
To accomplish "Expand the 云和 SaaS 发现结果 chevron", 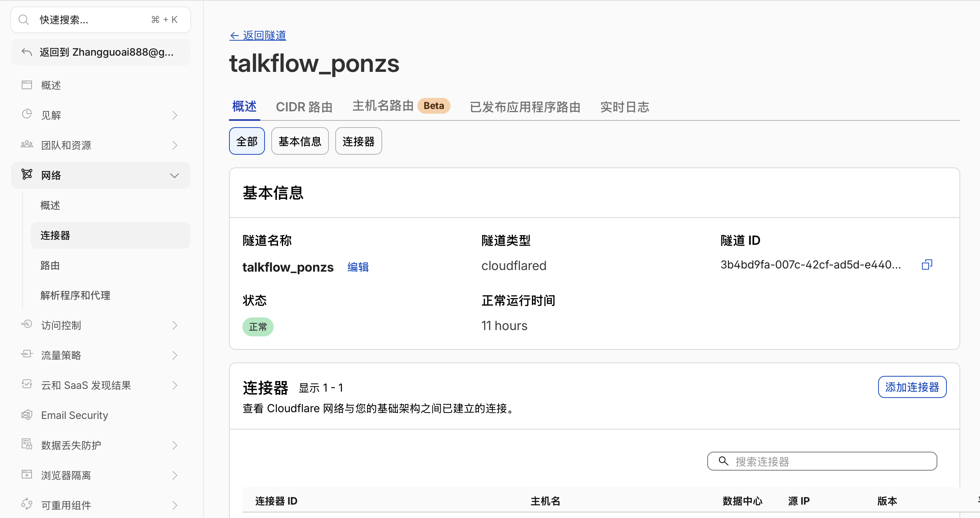I will pos(175,385).
